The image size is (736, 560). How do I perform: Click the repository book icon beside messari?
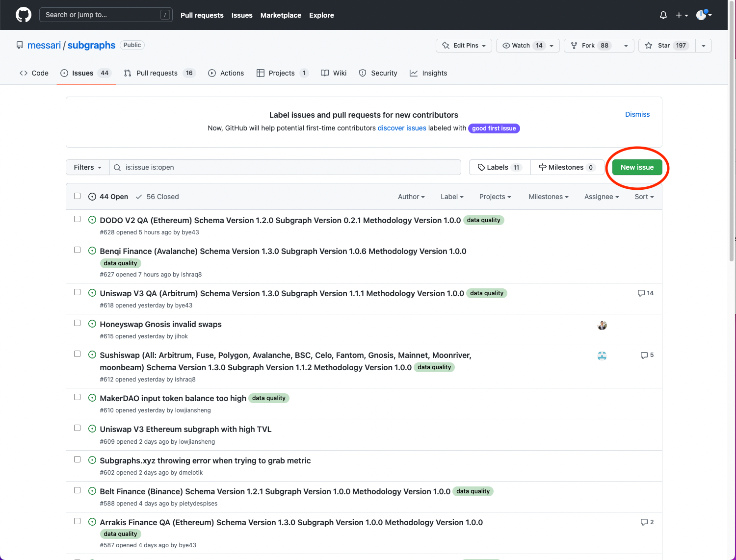(x=20, y=45)
